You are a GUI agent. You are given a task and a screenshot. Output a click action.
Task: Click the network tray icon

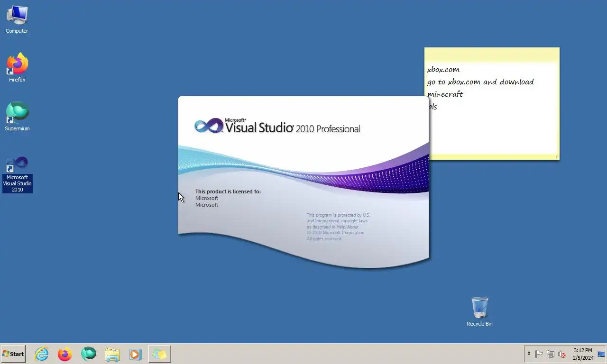coord(551,354)
